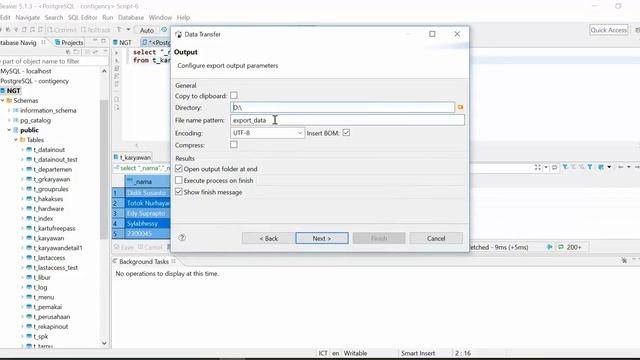This screenshot has width=640, height=360.
Task: Click the public schema icon
Action: (16, 130)
